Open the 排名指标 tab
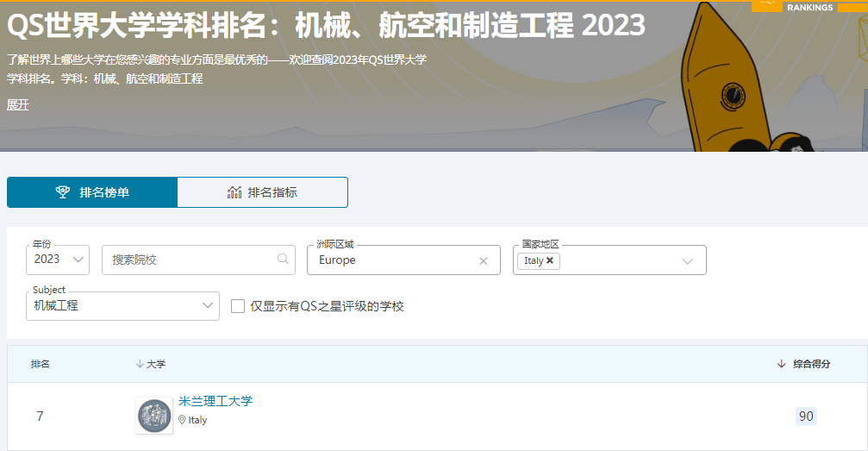Screen dimensions: 868x451 click(x=262, y=192)
